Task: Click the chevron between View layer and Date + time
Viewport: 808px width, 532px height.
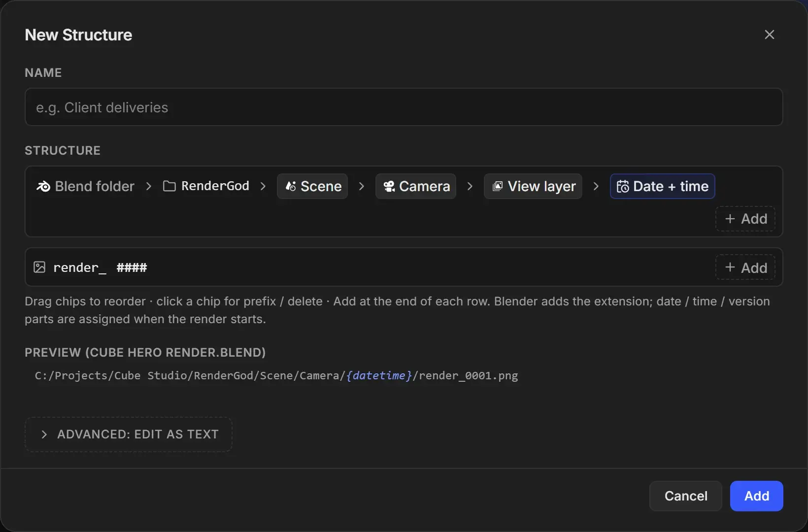Action: click(596, 186)
